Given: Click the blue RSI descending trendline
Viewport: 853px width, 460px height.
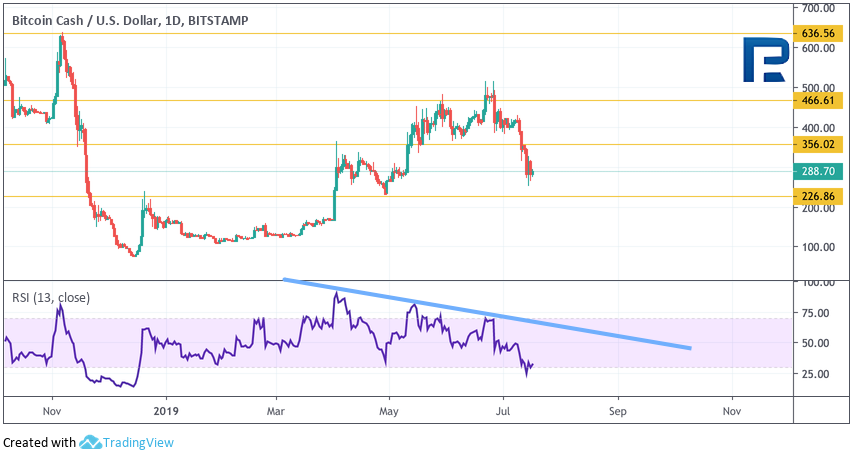Looking at the screenshot, I should [x=500, y=314].
